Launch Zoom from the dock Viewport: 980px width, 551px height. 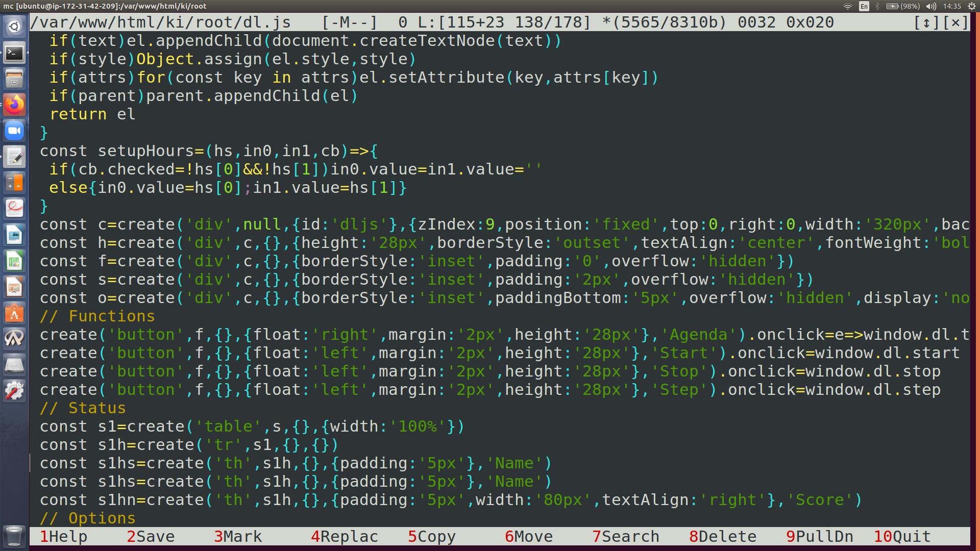(14, 131)
